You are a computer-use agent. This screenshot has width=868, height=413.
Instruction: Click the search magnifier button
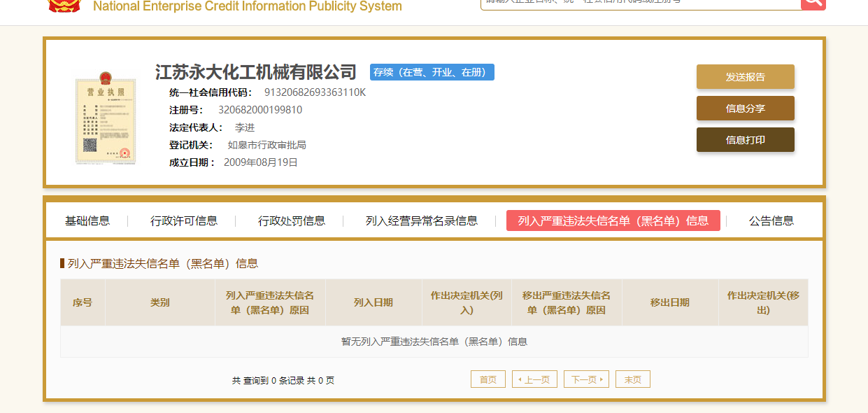click(813, 3)
